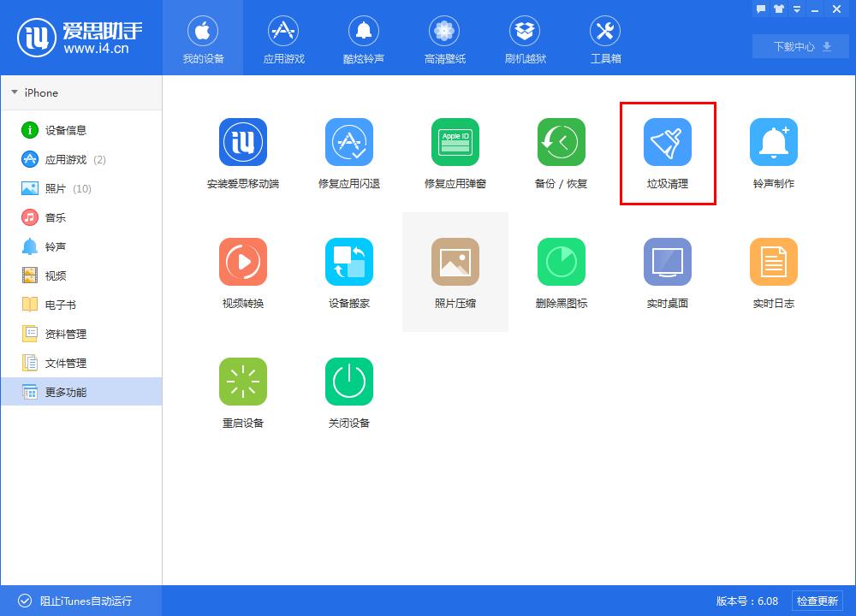The width and height of the screenshot is (856, 616).
Task: Open 铃声 in sidebar
Action: 82,246
